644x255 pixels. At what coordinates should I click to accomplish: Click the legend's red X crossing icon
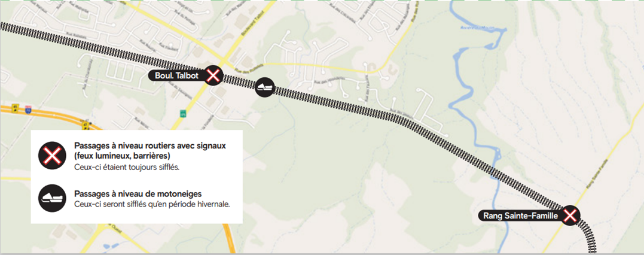coord(52,156)
